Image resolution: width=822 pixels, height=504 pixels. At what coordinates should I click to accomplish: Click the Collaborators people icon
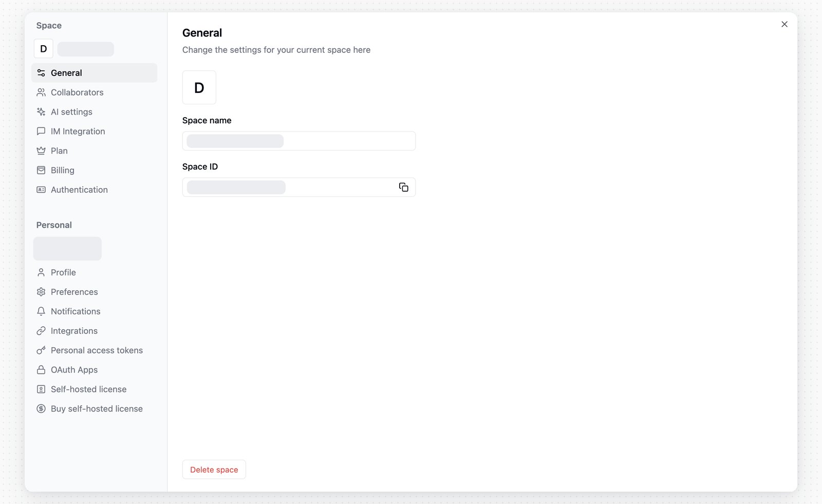tap(41, 92)
